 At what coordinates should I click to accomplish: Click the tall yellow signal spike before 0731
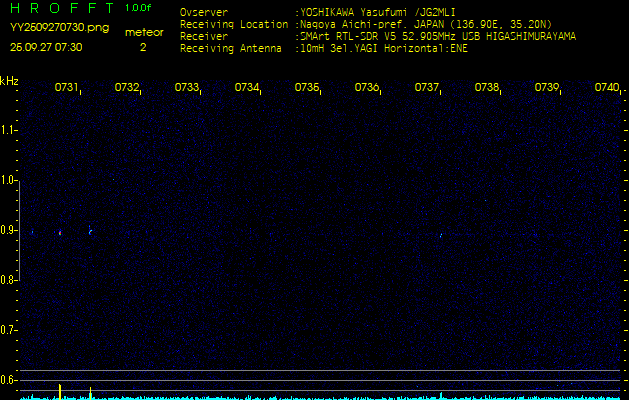click(x=60, y=392)
